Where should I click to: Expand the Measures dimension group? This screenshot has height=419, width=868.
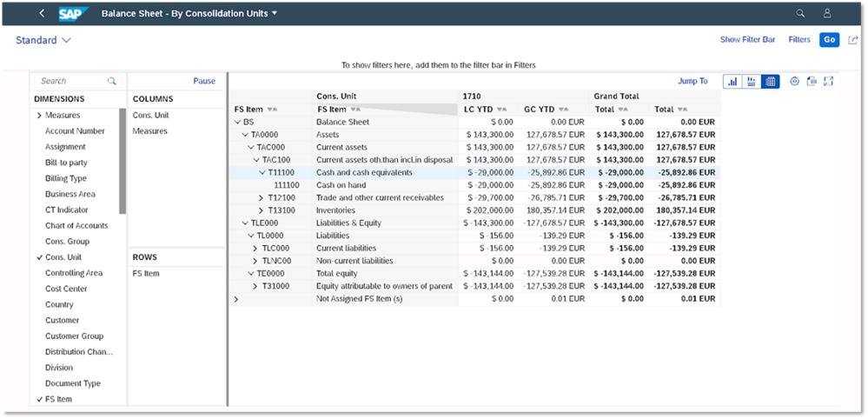[39, 116]
